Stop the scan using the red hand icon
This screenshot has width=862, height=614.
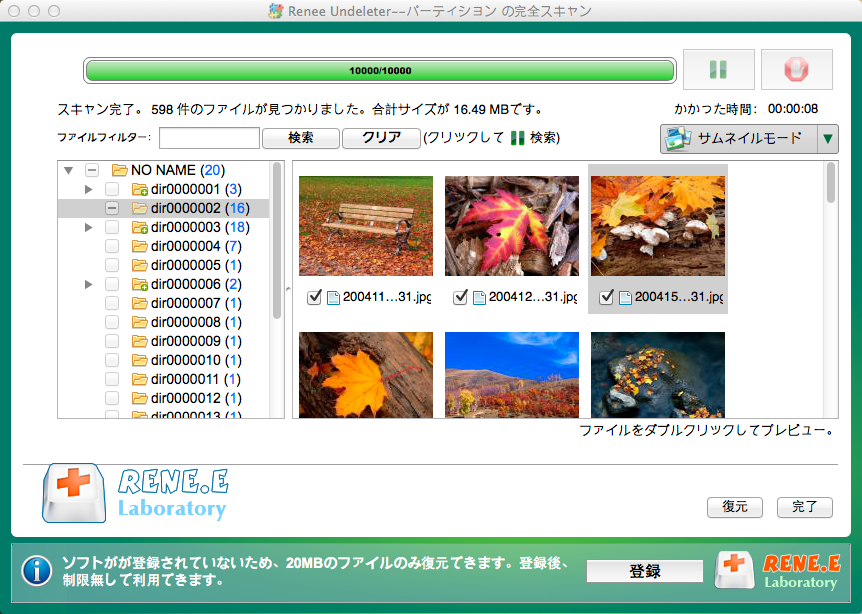click(x=797, y=70)
